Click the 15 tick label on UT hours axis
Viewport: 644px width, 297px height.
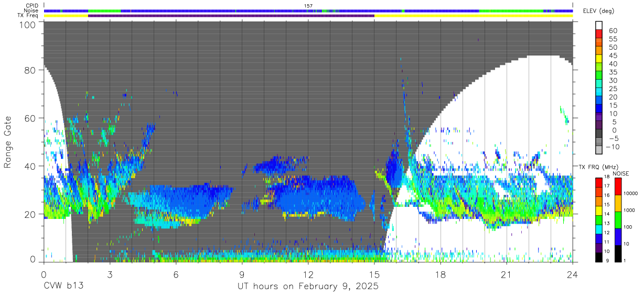click(374, 274)
